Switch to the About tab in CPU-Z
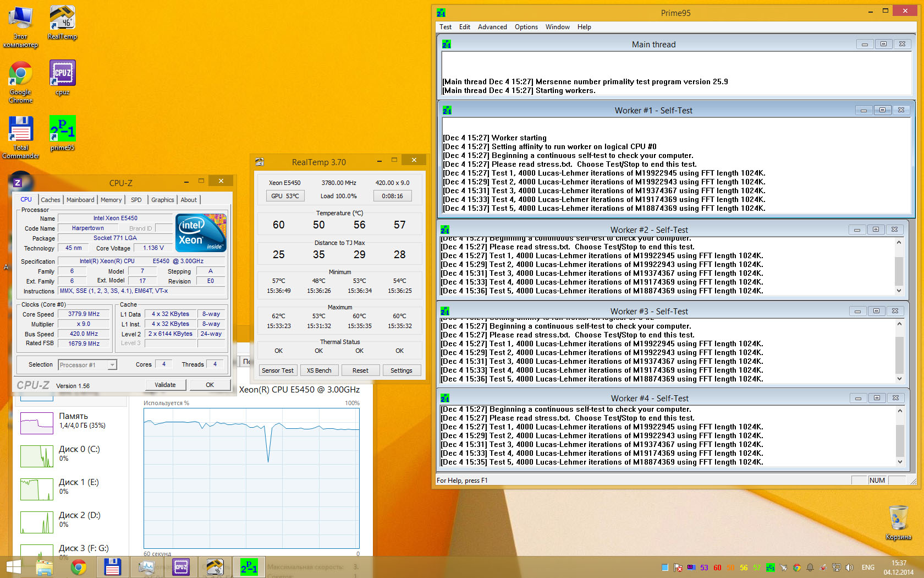Image resolution: width=924 pixels, height=578 pixels. pyautogui.click(x=189, y=200)
